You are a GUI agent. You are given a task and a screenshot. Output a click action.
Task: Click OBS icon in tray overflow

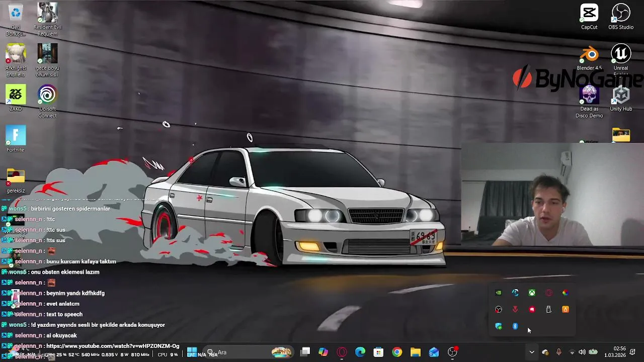coord(499,310)
